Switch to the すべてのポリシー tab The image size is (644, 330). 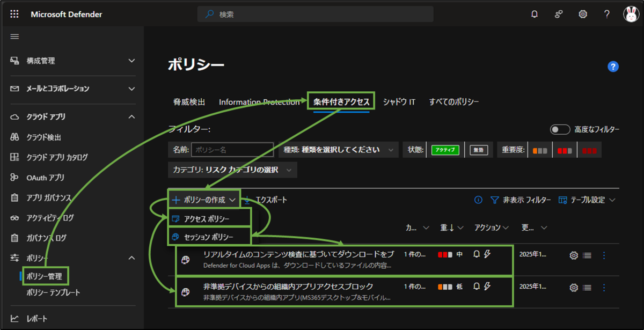pos(454,101)
